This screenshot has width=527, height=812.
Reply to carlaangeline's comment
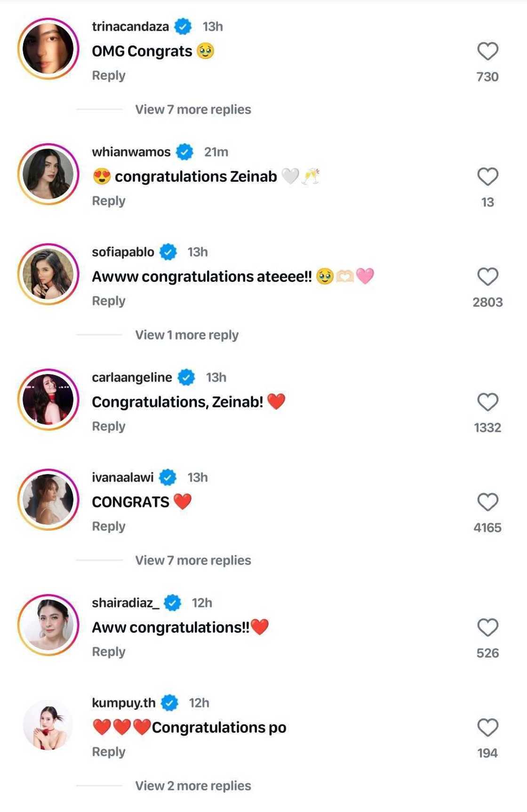click(x=109, y=426)
